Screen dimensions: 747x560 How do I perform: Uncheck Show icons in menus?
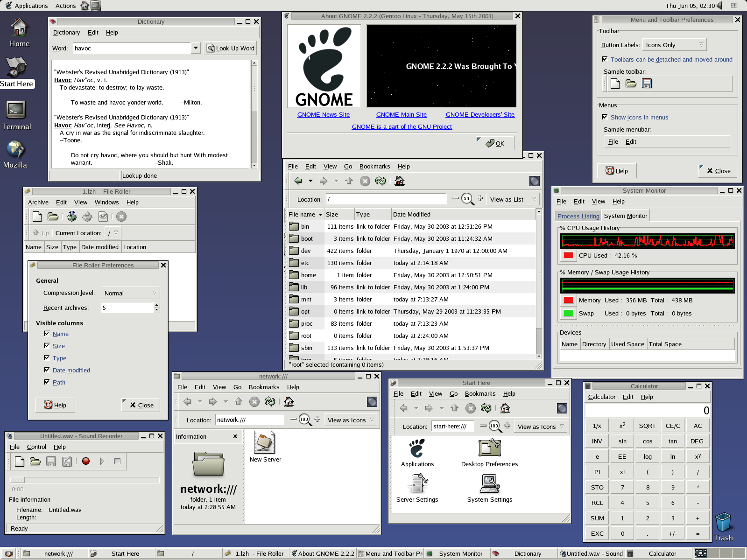[x=605, y=117]
